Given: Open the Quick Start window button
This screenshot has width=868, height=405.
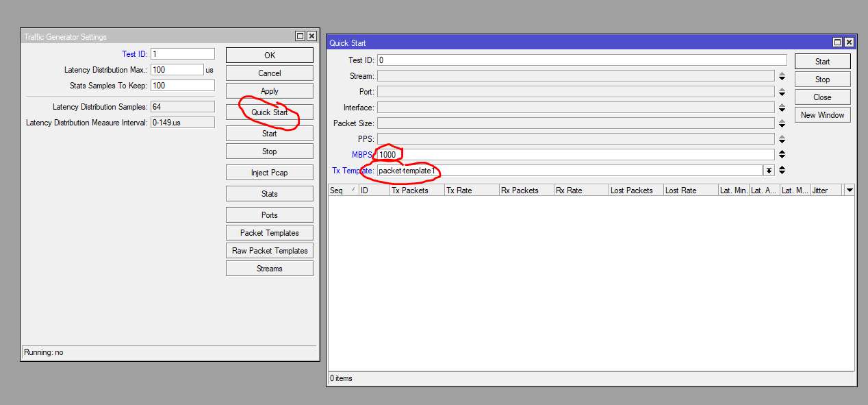Looking at the screenshot, I should pos(270,112).
